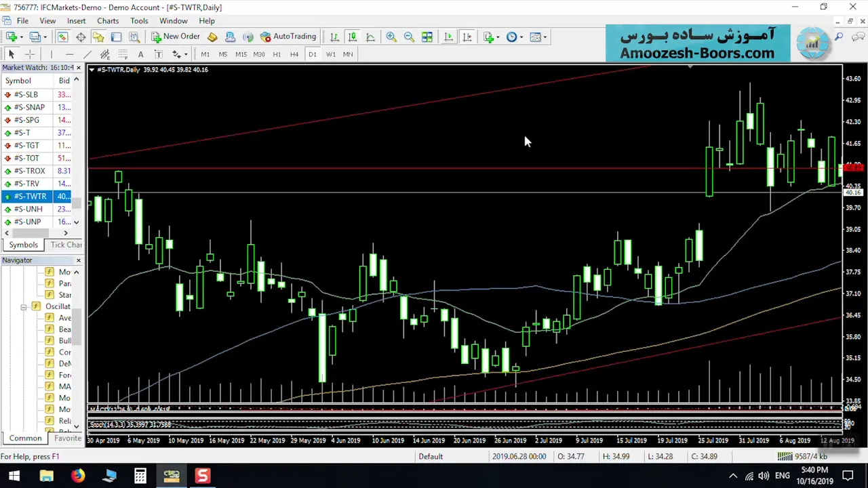Open the MetaEditor yellow book icon
This screenshot has width=868, height=488.
pyautogui.click(x=212, y=37)
